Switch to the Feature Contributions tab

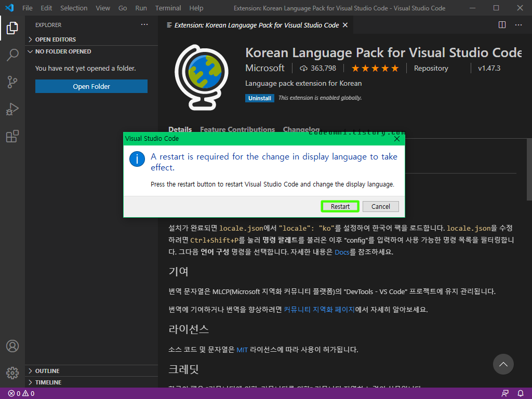pos(237,129)
